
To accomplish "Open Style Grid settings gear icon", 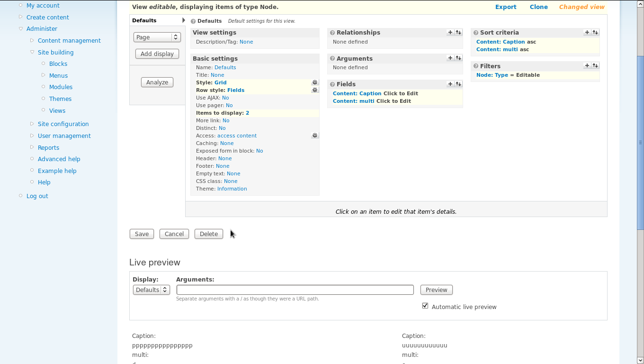I will [314, 82].
